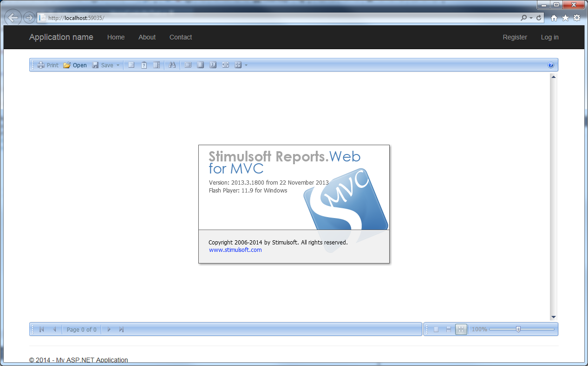Open a report using the Open button
This screenshot has height=366, width=588.
(x=75, y=65)
